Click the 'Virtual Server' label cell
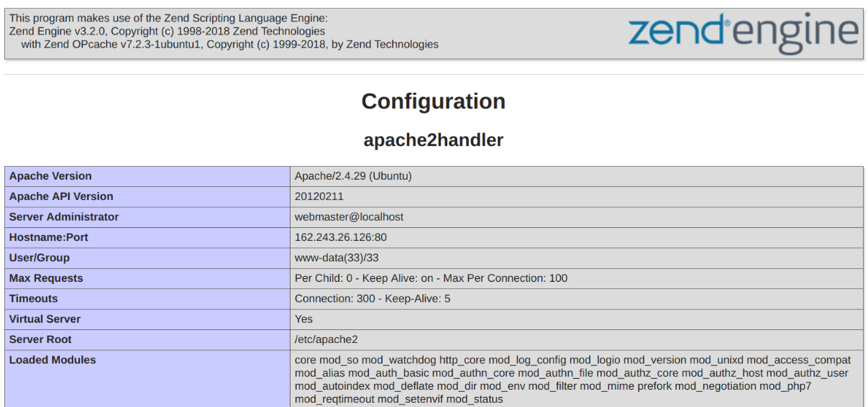Image resolution: width=868 pixels, height=407 pixels. 147,319
